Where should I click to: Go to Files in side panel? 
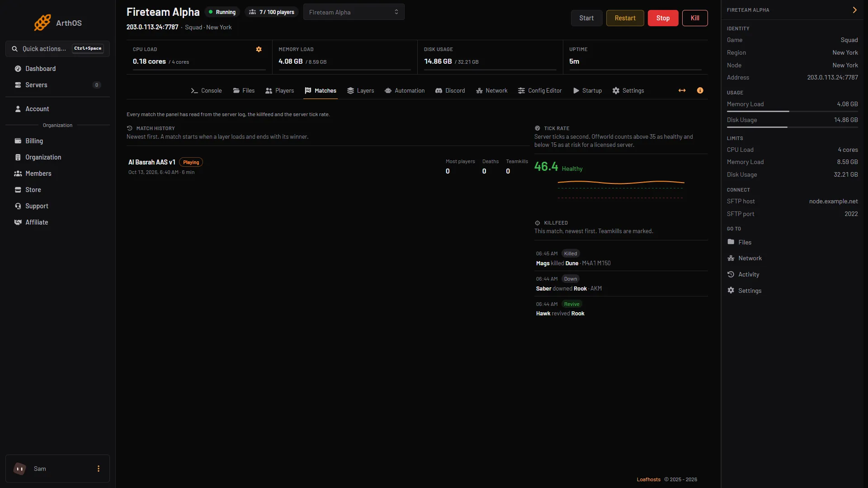point(792,242)
